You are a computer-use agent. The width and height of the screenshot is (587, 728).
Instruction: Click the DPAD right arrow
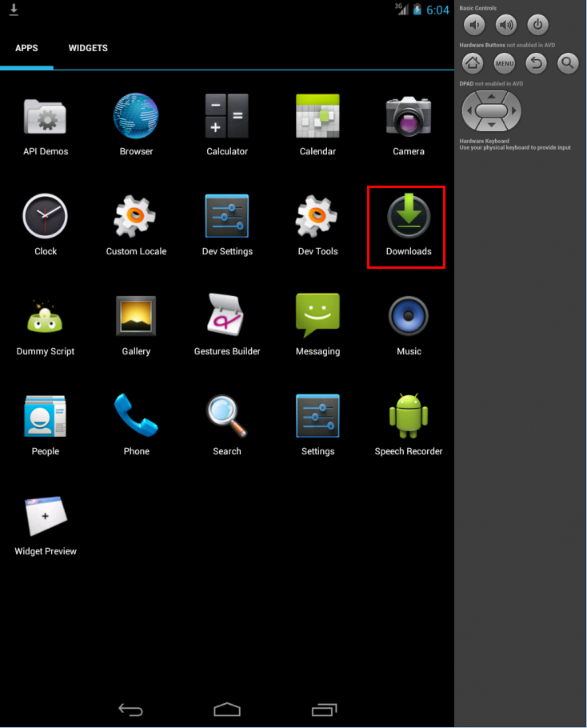click(x=514, y=111)
